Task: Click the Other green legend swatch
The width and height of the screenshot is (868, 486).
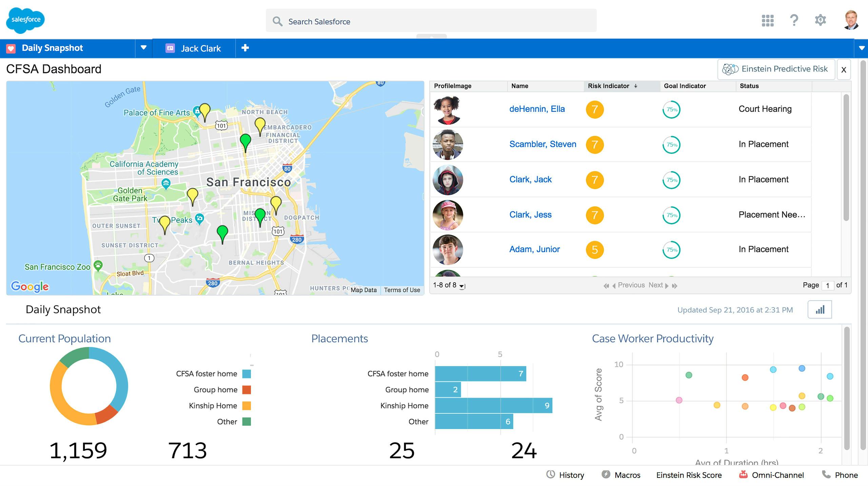Action: point(246,422)
